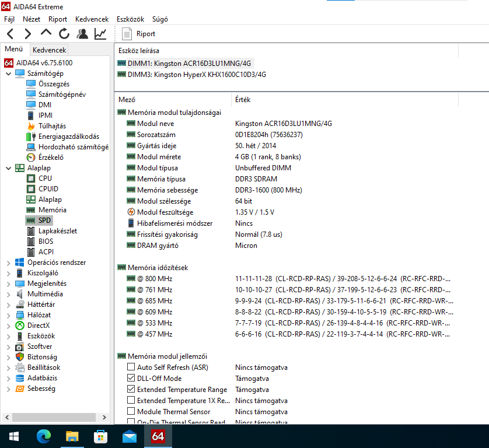This screenshot has height=448, width=489.
Task: Expand the Háttértár node
Action: [8, 305]
